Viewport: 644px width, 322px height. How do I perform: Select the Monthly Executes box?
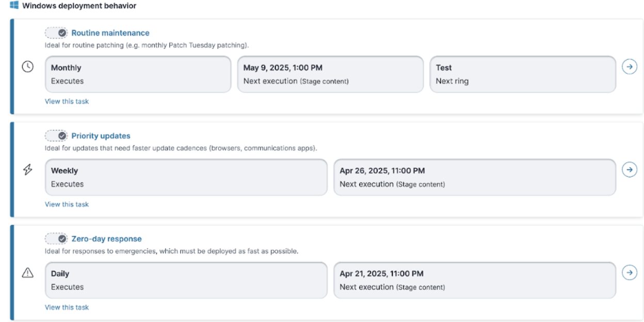[x=138, y=74]
